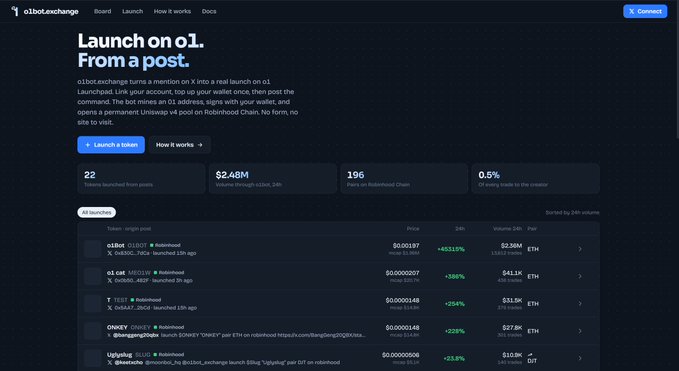Click the +254% change value

point(455,303)
